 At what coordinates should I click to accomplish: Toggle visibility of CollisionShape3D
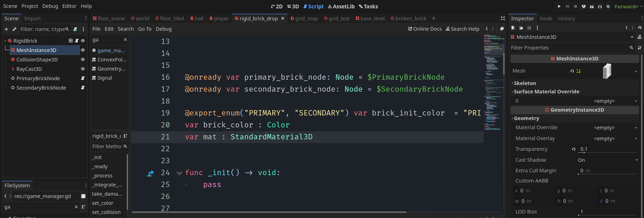[83, 59]
